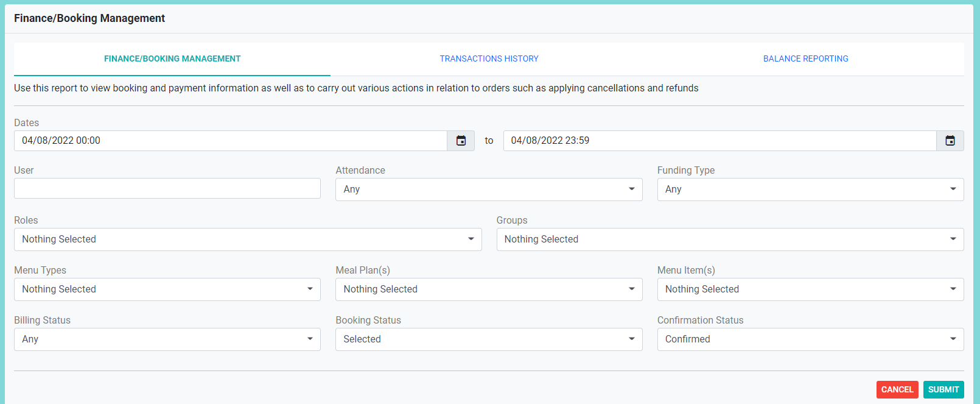
Task: Open the Groups selection dropdown
Action: tap(730, 239)
